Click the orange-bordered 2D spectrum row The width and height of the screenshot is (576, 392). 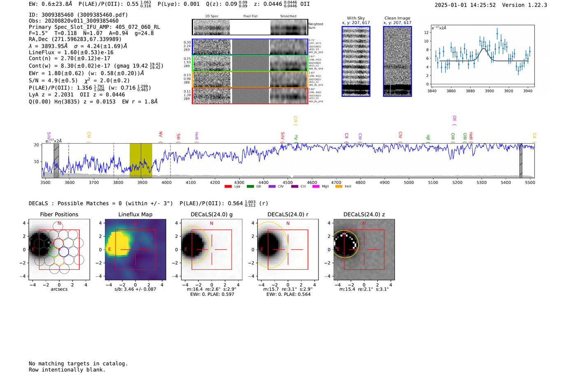(x=250, y=79)
